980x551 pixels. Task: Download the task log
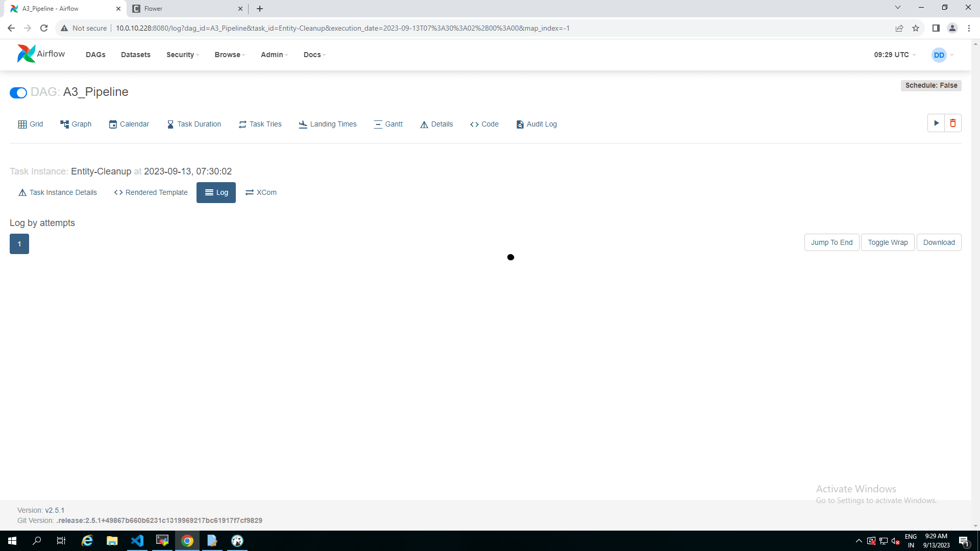[x=939, y=242]
